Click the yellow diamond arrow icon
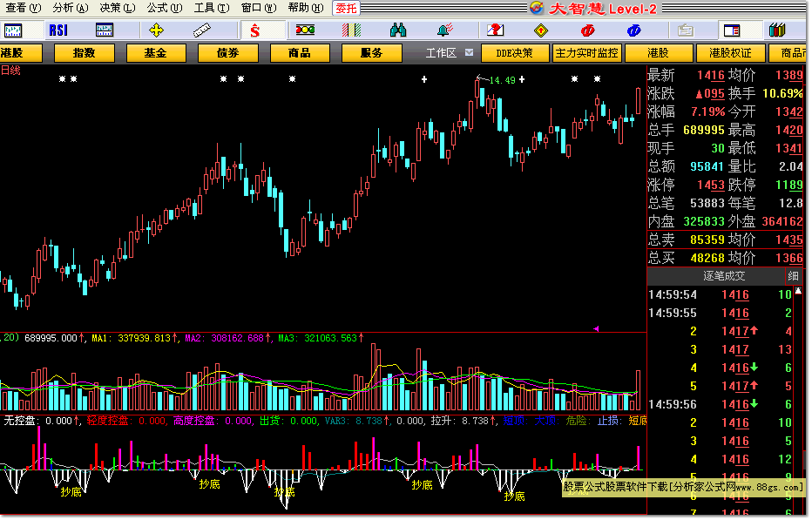812x520 pixels. [x=541, y=30]
